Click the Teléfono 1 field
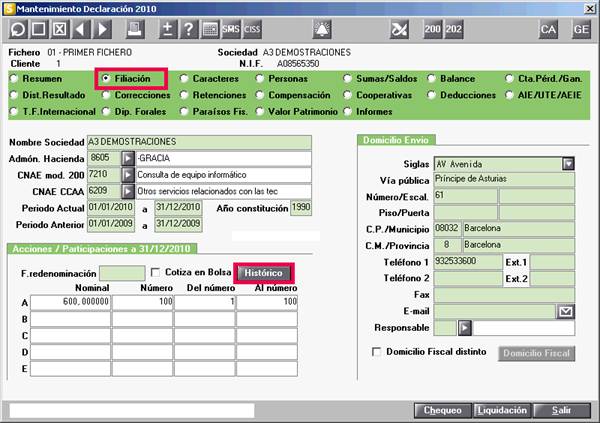Image resolution: width=600 pixels, height=423 pixels. (468, 262)
